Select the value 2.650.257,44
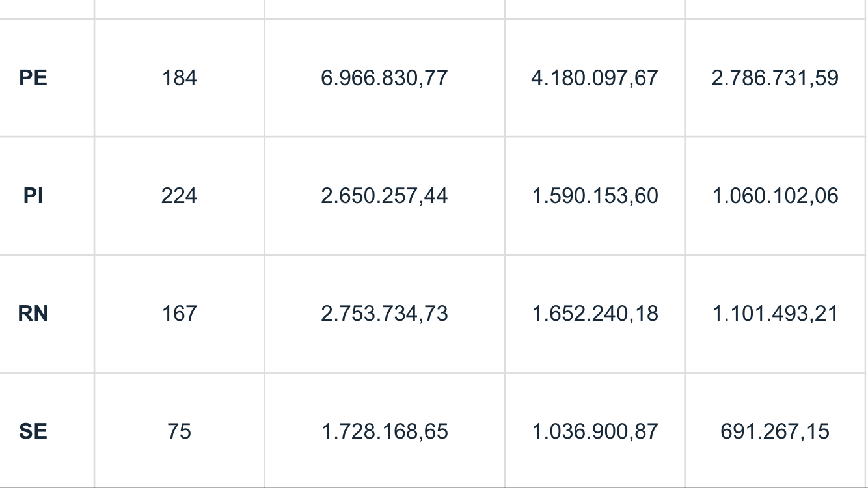This screenshot has height=488, width=868. pos(385,196)
